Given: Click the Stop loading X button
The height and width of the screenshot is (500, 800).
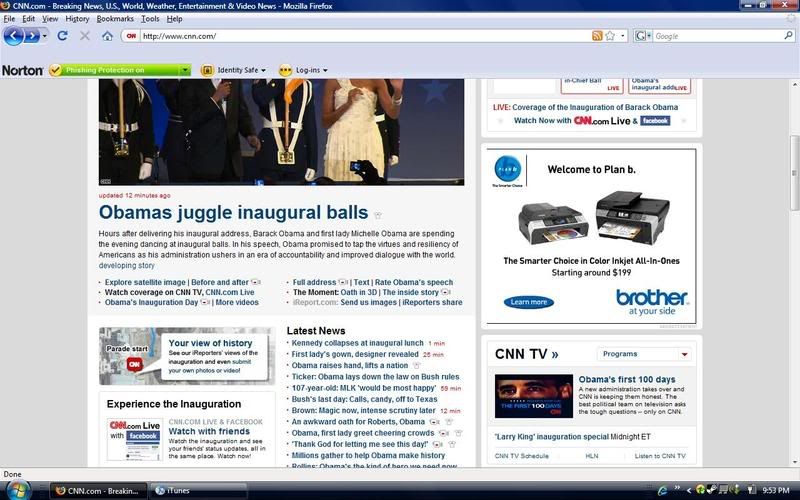Looking at the screenshot, I should pyautogui.click(x=85, y=36).
